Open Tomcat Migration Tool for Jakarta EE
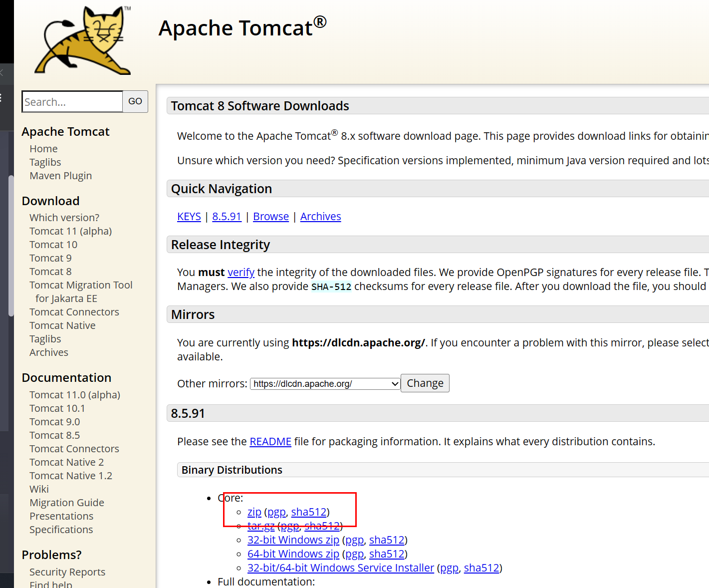Screen dimensions: 709x588 [81, 292]
